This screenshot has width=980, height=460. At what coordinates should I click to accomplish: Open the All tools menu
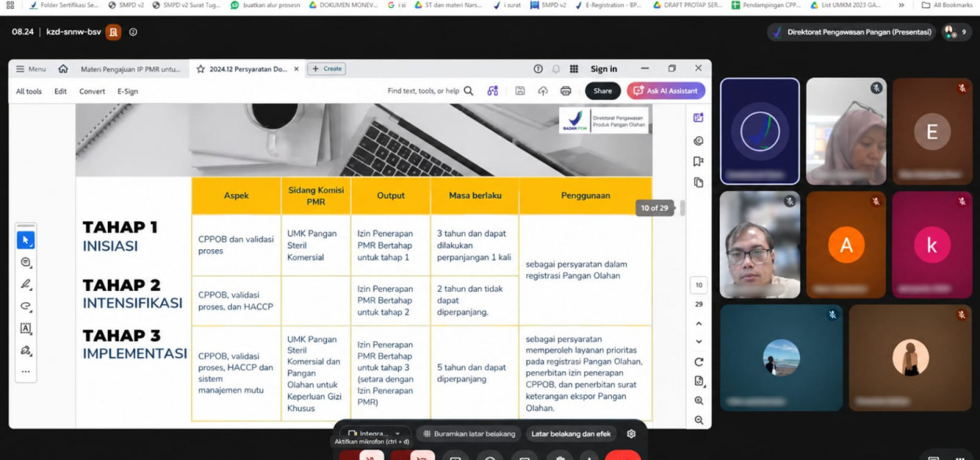pos(29,91)
